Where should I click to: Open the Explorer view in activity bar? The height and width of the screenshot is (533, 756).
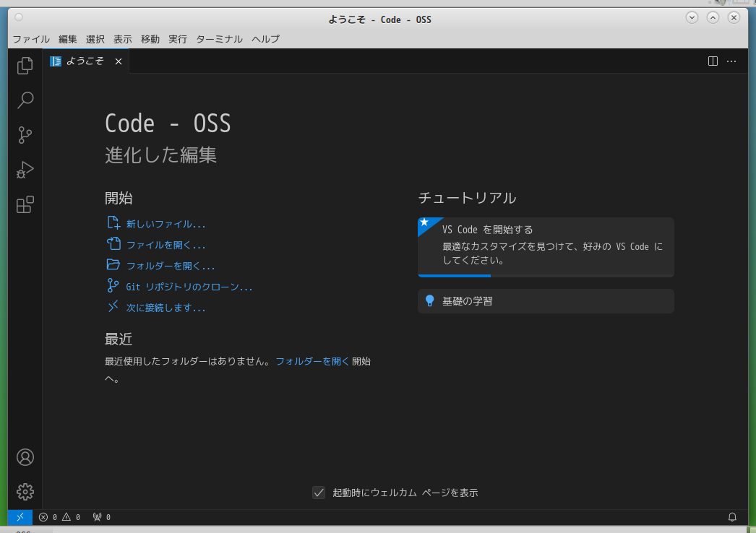(x=25, y=66)
